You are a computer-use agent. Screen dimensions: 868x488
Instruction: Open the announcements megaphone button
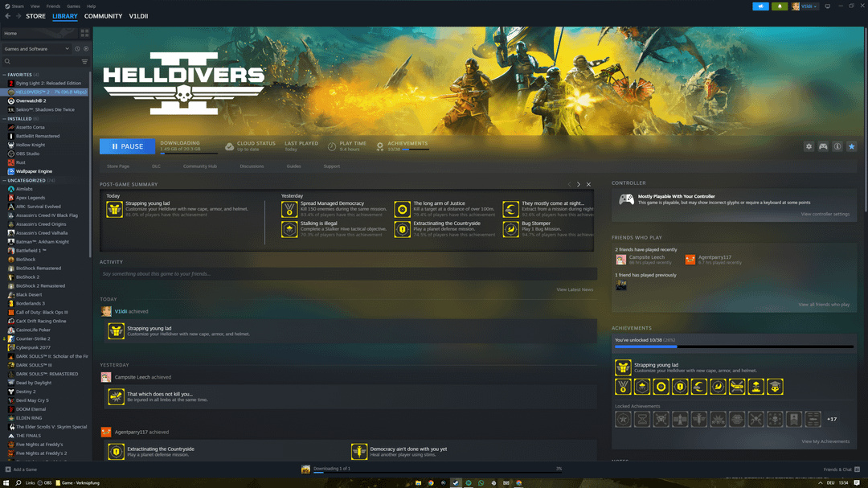(760, 6)
